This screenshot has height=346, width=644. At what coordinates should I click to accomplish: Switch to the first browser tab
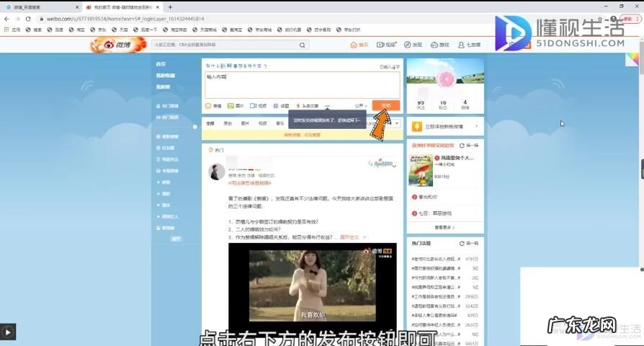pyautogui.click(x=41, y=7)
